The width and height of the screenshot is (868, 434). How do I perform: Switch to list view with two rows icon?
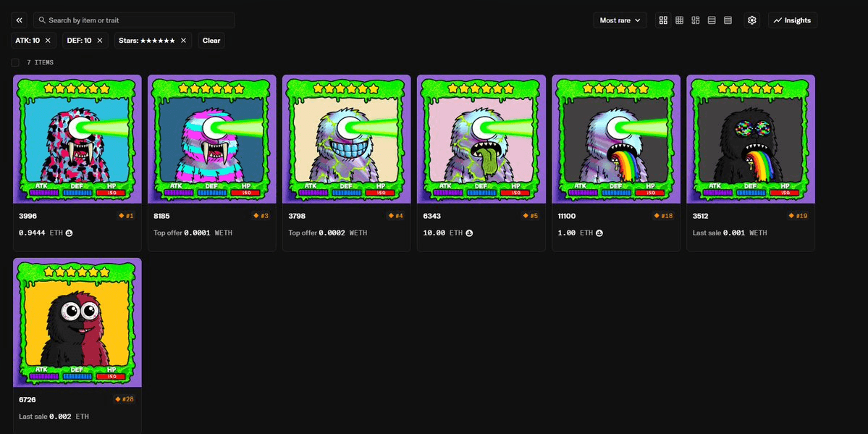[x=712, y=20]
